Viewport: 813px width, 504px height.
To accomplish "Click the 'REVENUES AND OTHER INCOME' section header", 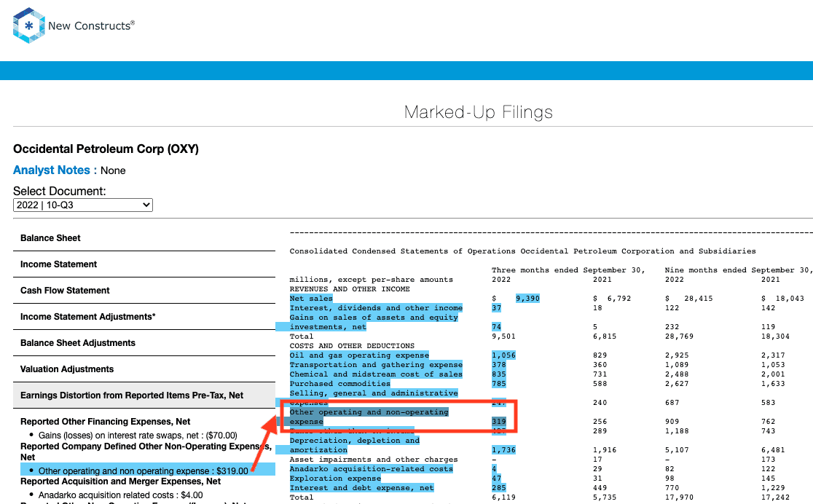I will [350, 289].
